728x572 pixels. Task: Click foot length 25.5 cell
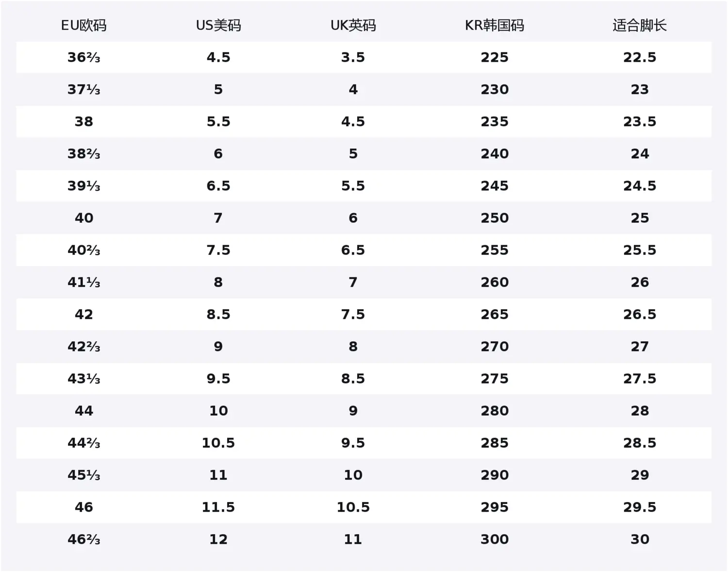tap(640, 250)
